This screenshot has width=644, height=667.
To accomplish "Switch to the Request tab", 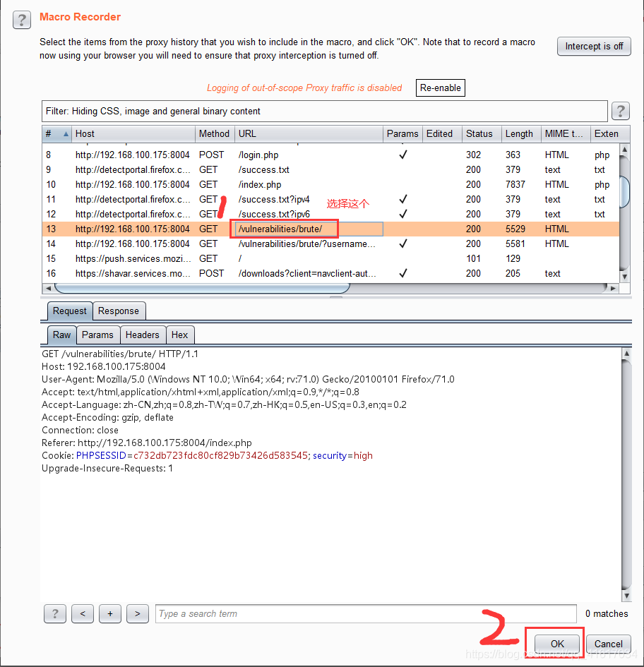I will [x=69, y=311].
